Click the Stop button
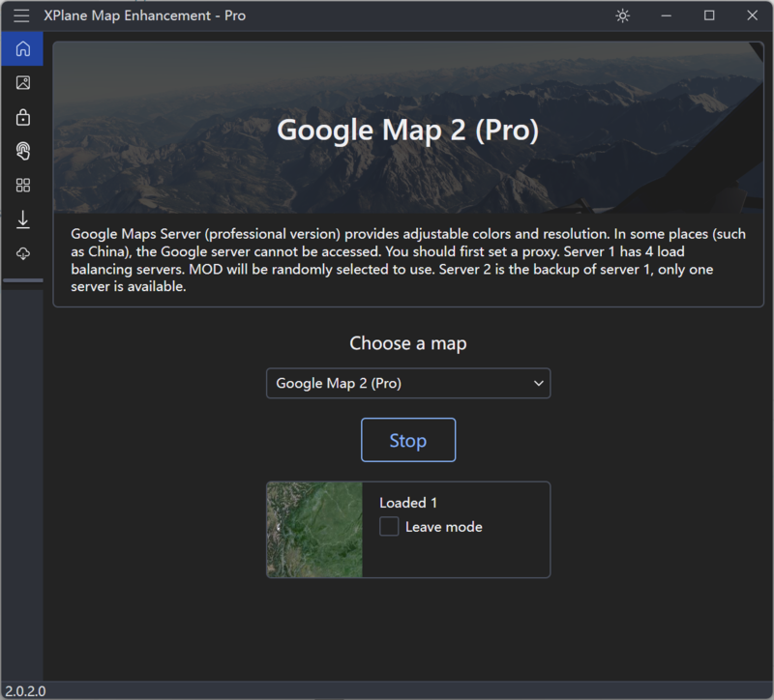 click(x=408, y=440)
